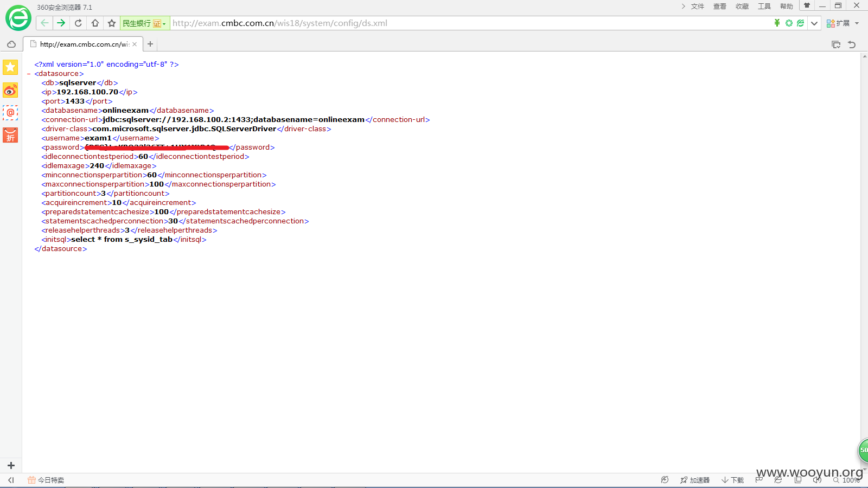Open the tab list window icon
This screenshot has height=488, width=868.
[836, 44]
